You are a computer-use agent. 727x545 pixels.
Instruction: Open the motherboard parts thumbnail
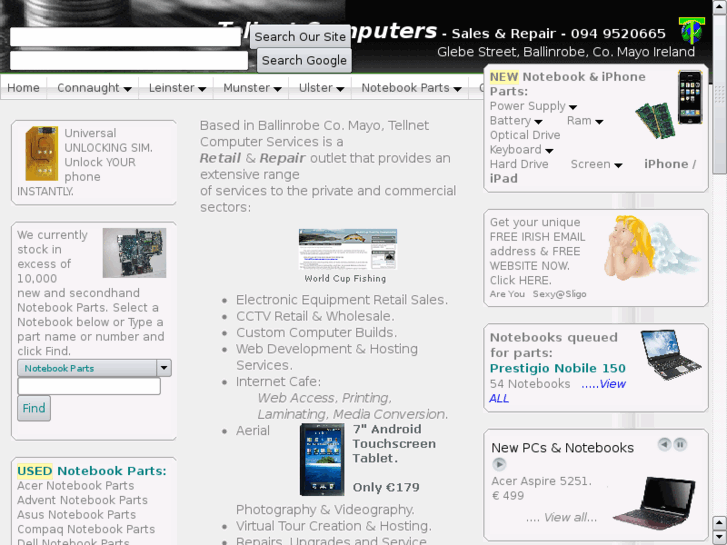(x=134, y=253)
